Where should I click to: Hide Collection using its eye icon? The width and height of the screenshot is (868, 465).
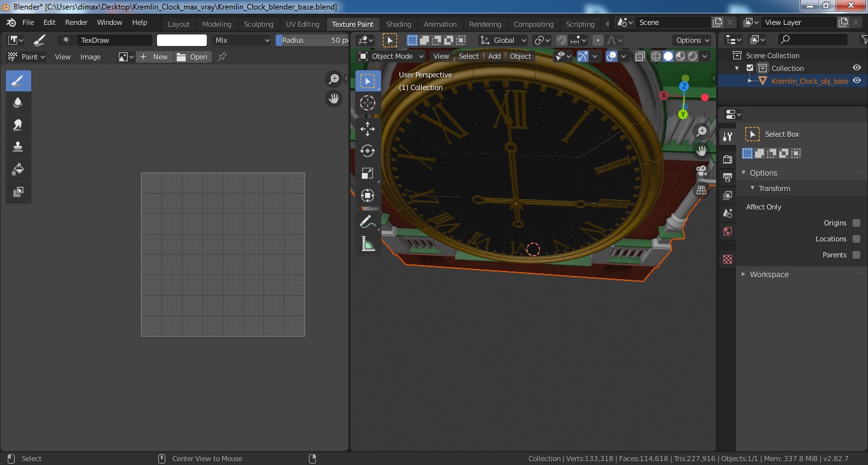coord(857,68)
